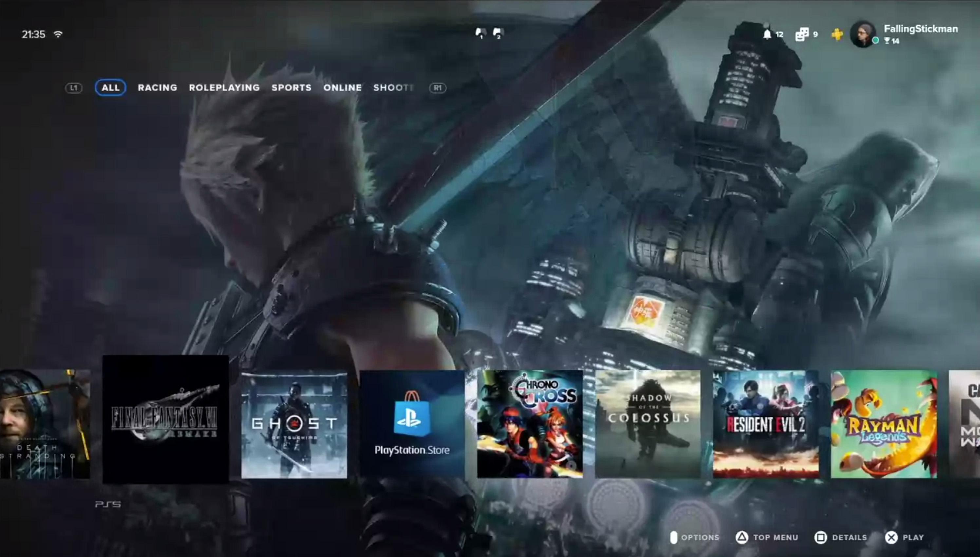Open the FallingStickman profile avatar

pos(863,34)
